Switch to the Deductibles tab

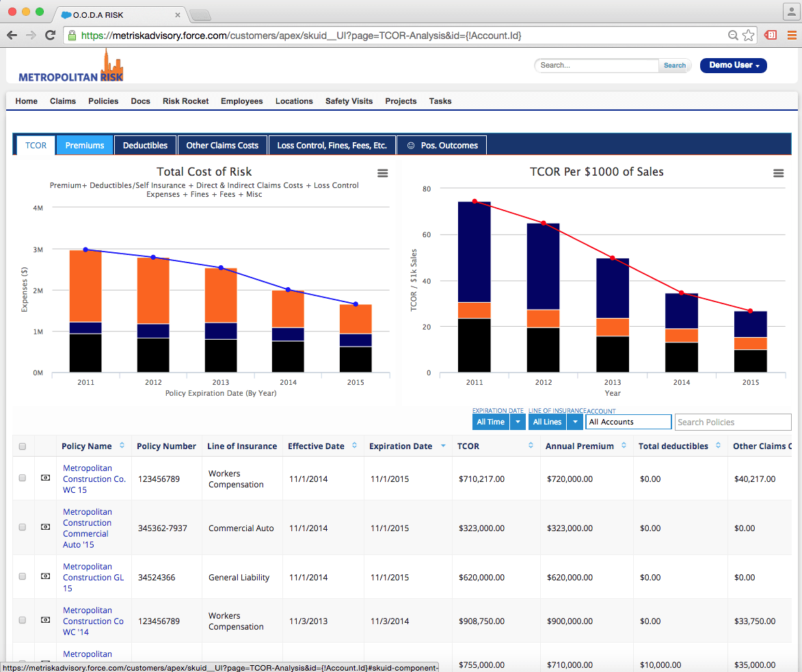click(145, 145)
